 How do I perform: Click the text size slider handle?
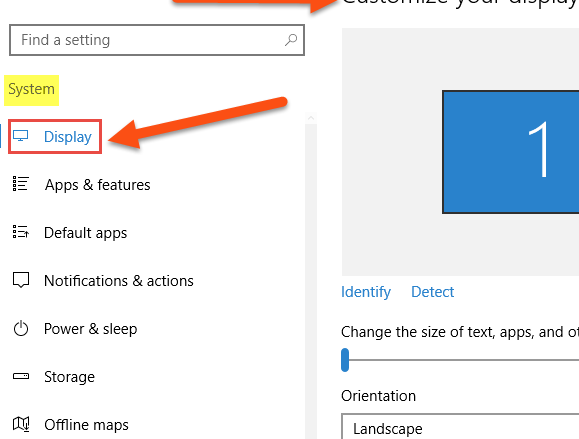345,360
